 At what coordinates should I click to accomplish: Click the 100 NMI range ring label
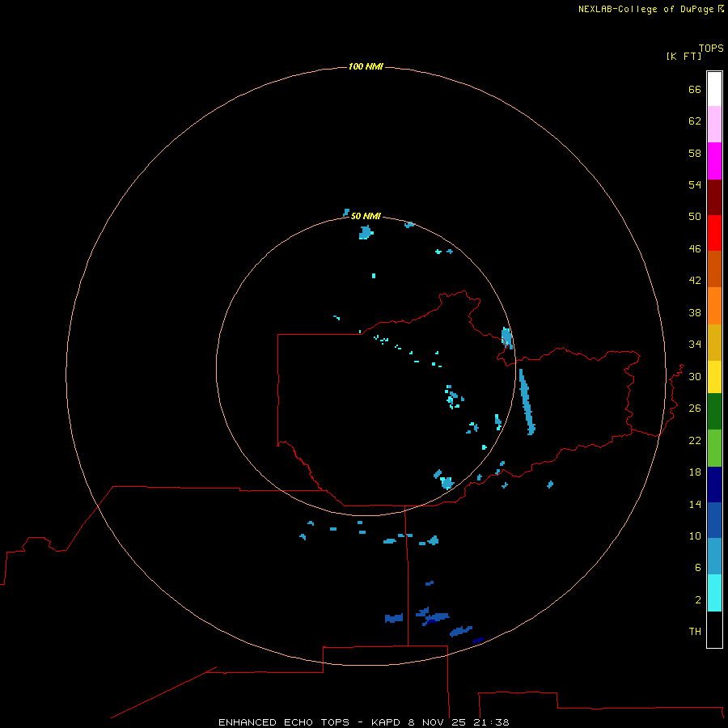(x=366, y=66)
